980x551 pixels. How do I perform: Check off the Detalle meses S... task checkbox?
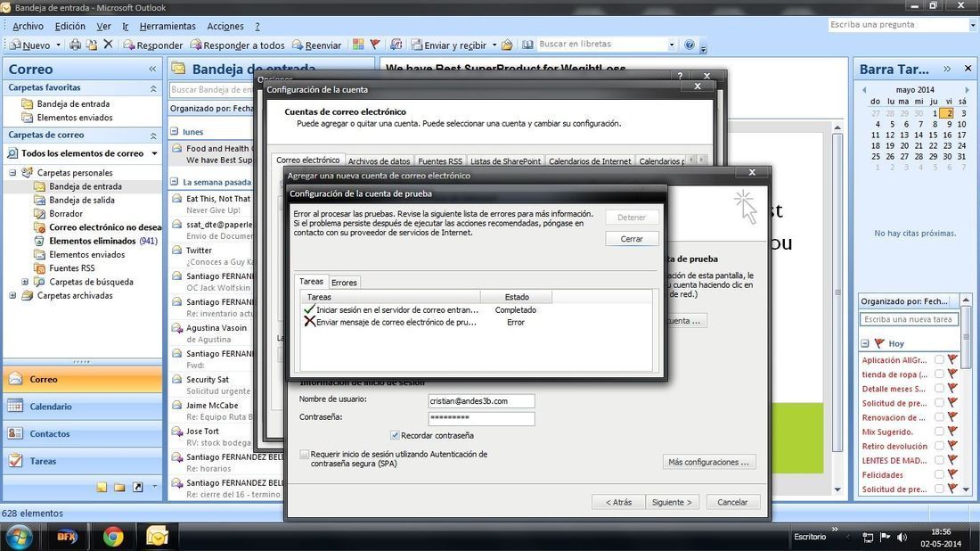[939, 389]
